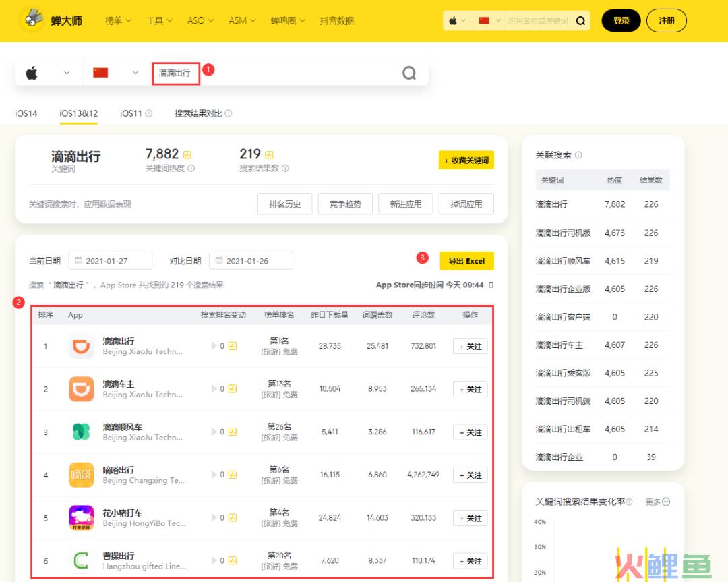Image resolution: width=728 pixels, height=582 pixels.
Task: Open rank trend chart for 滴滴顺风车 row
Action: 233,432
